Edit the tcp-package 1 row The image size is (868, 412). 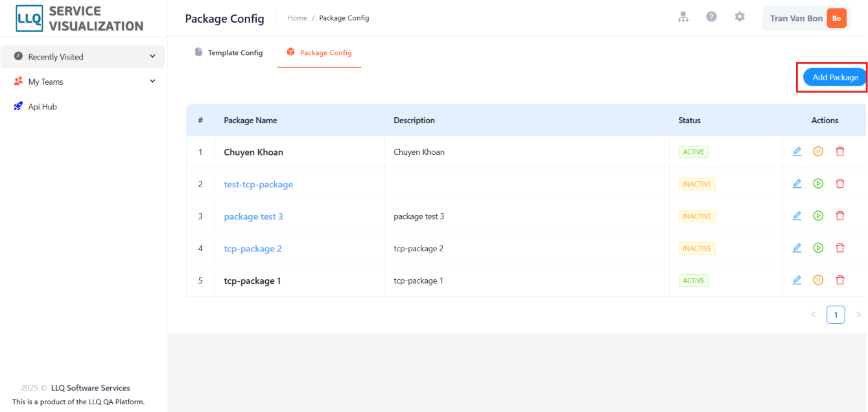tap(797, 280)
